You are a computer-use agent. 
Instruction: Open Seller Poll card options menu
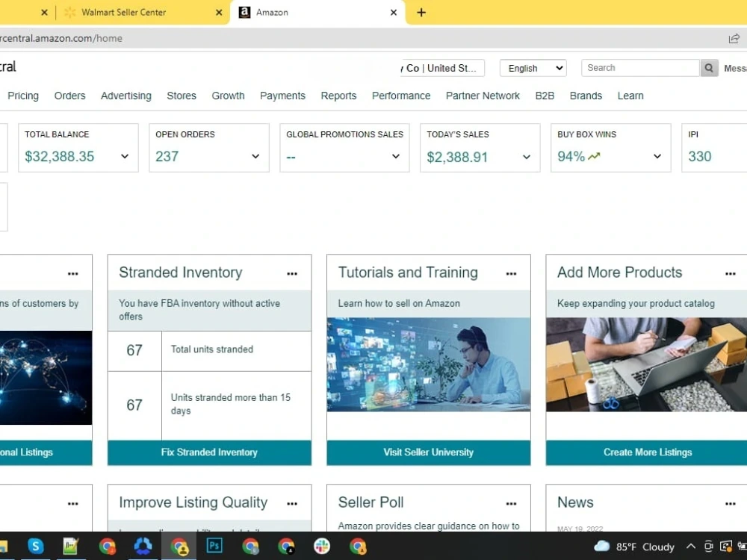click(x=511, y=504)
